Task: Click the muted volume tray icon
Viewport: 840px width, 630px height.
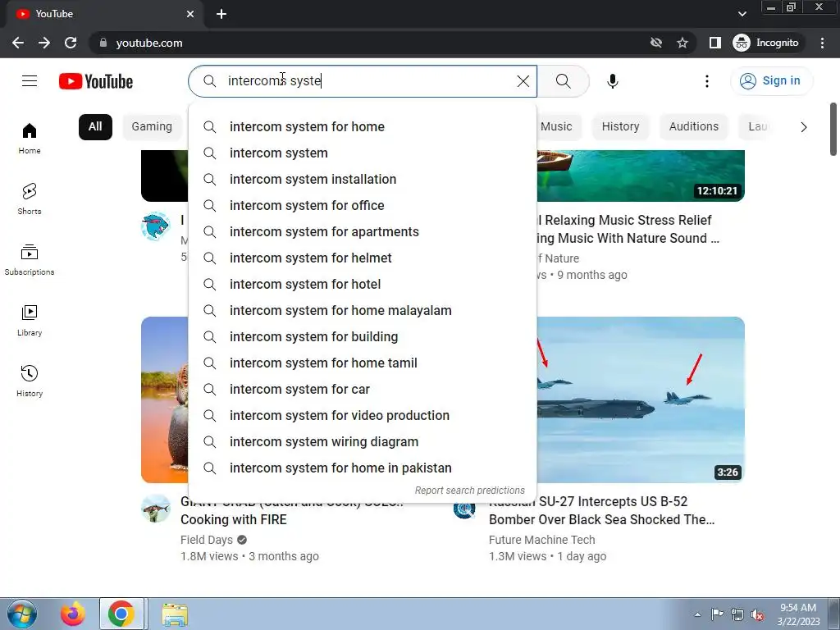Action: [x=757, y=614]
